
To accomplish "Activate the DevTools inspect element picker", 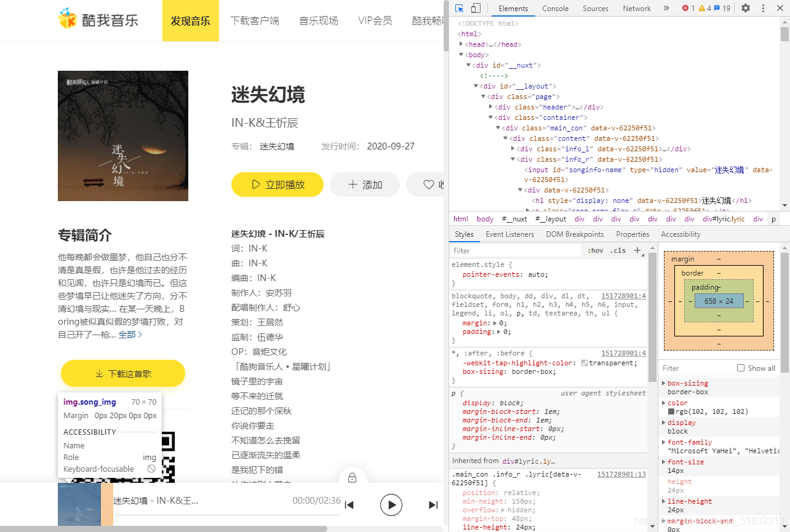I will click(x=460, y=8).
